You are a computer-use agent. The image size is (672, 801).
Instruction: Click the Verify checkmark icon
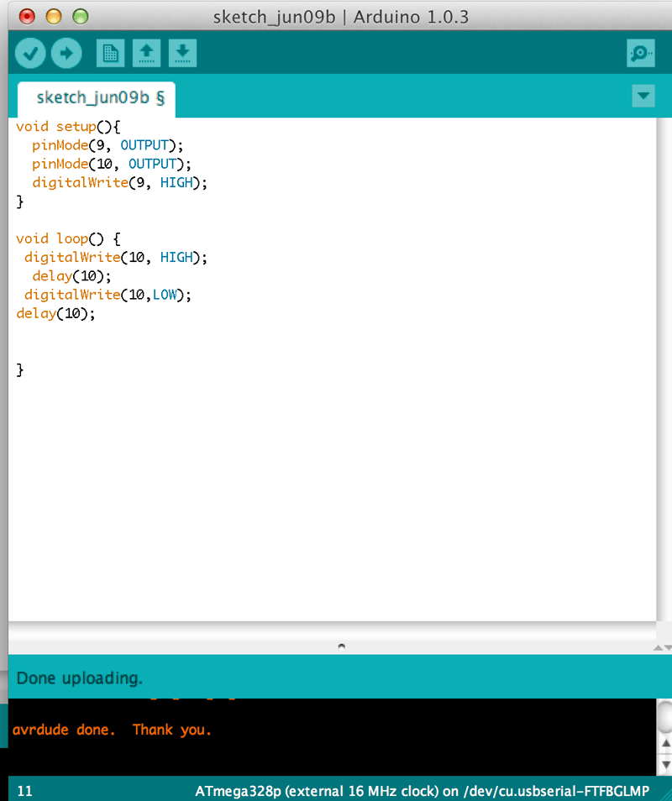(30, 53)
